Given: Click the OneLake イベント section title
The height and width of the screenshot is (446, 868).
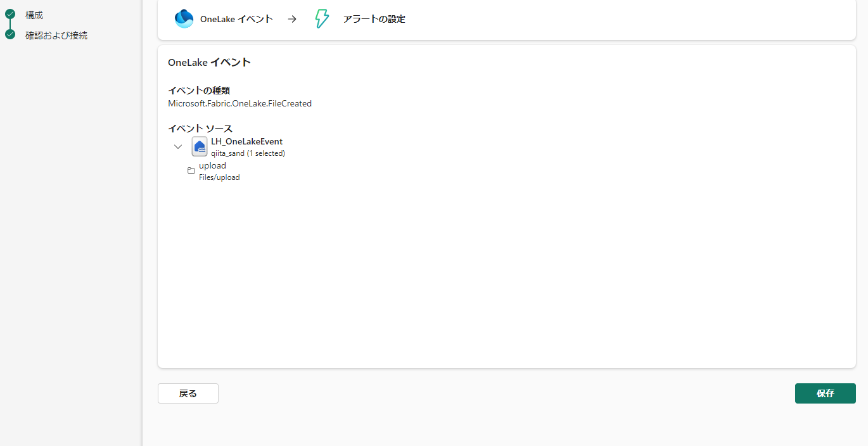Looking at the screenshot, I should (x=209, y=62).
